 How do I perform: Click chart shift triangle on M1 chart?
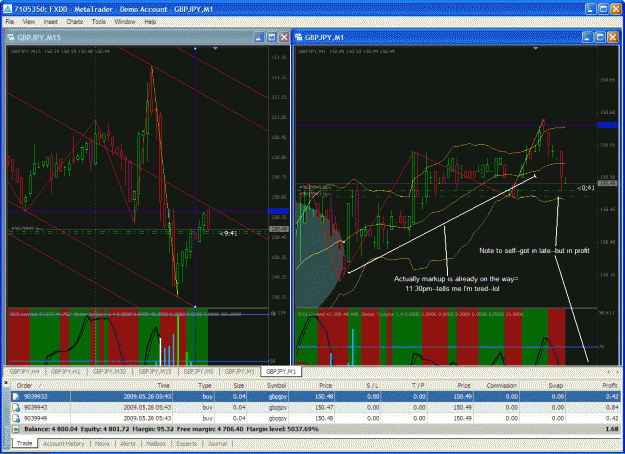point(536,48)
